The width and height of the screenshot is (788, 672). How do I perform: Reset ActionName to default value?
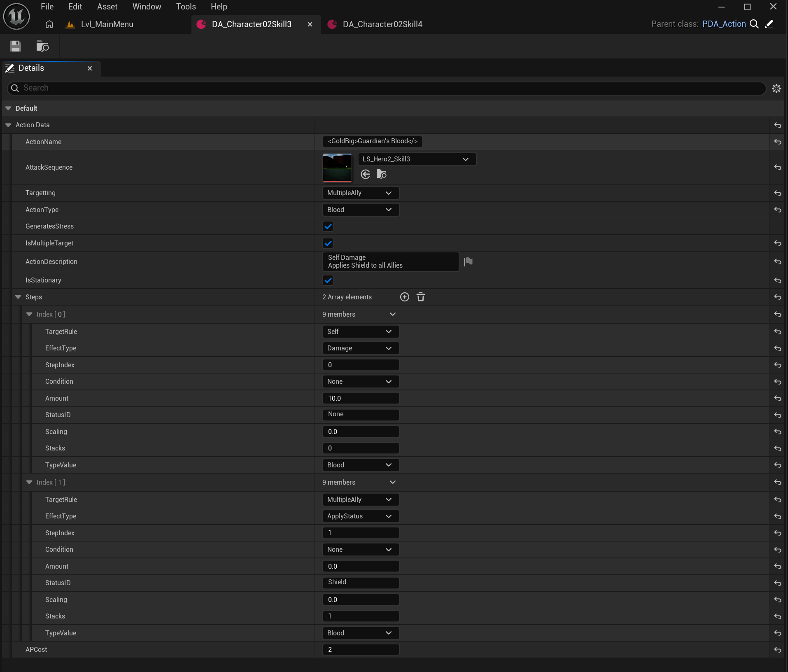coord(778,142)
